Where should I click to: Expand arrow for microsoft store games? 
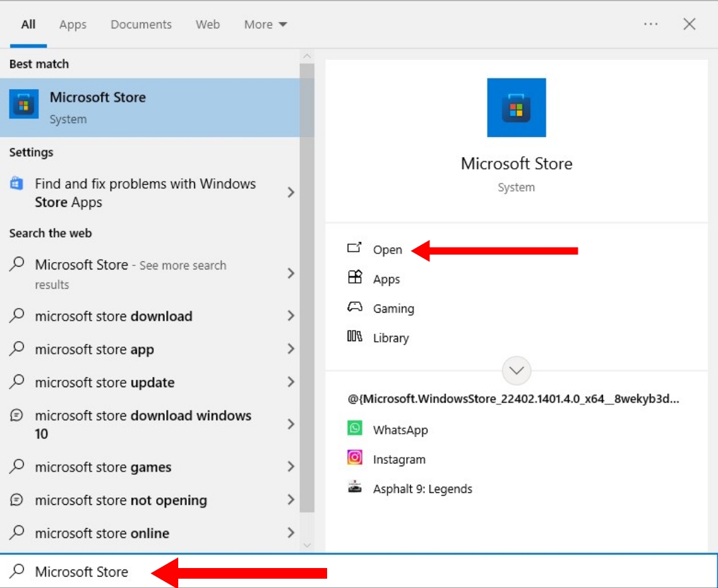pyautogui.click(x=291, y=466)
